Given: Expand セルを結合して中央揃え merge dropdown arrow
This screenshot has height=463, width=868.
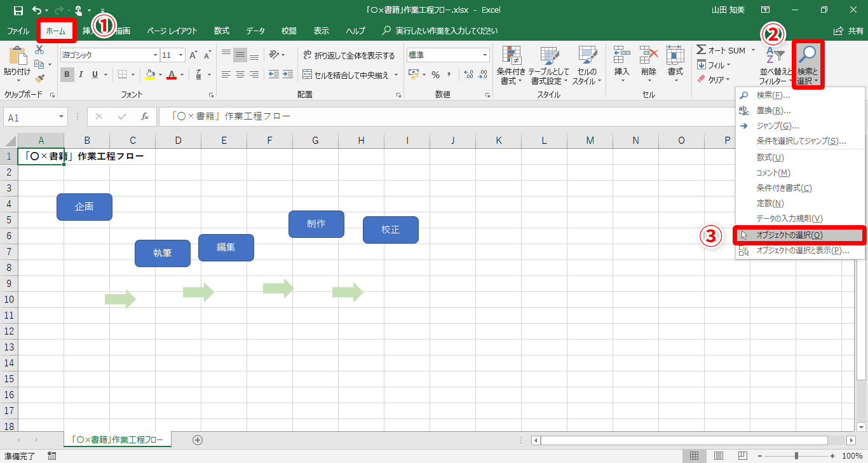Looking at the screenshot, I should tap(397, 74).
